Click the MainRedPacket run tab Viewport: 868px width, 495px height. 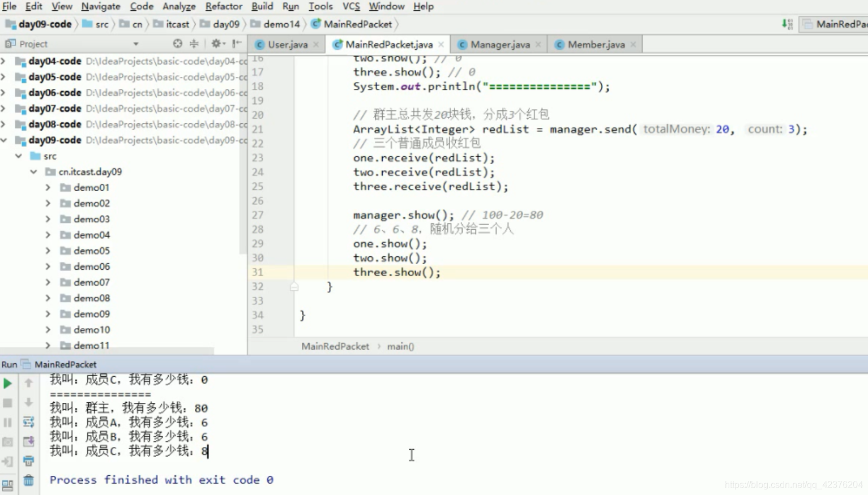tap(59, 364)
